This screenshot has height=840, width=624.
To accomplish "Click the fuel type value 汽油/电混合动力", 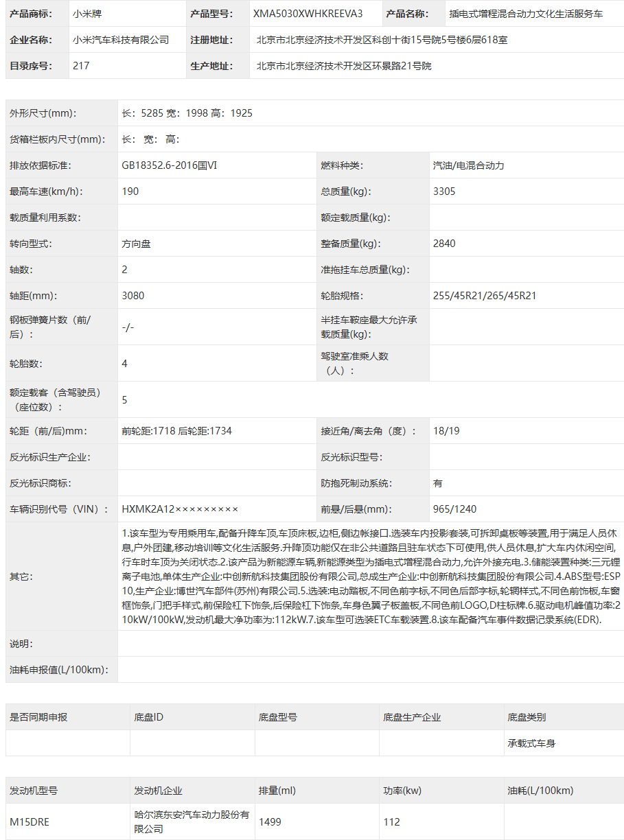I will click(469, 165).
